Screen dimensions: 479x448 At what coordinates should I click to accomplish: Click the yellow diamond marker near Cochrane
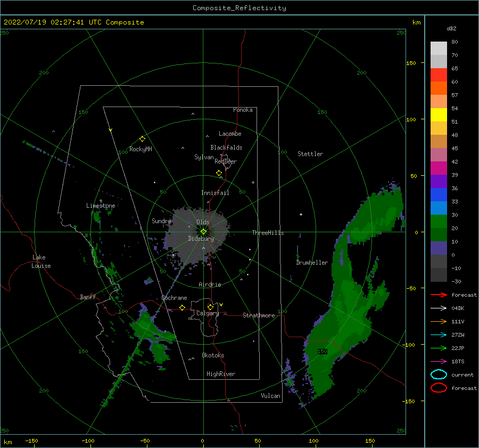pyautogui.click(x=182, y=307)
